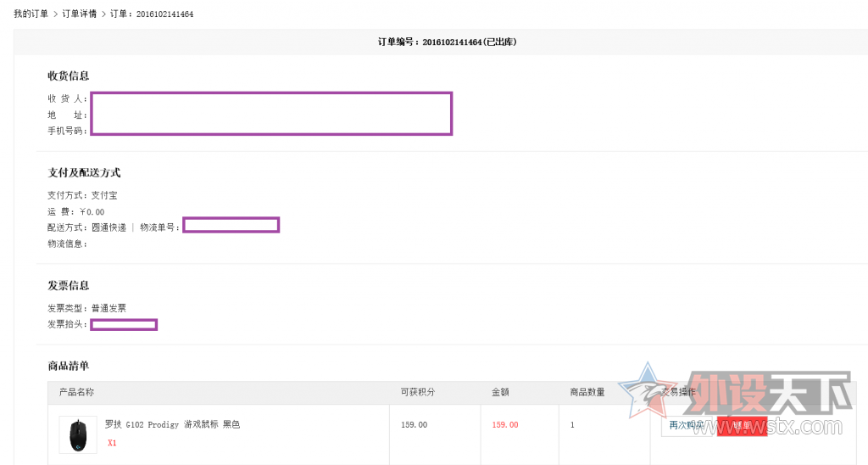This screenshot has height=465, width=868.
Task: Click the red X1 quantity label
Action: [112, 443]
